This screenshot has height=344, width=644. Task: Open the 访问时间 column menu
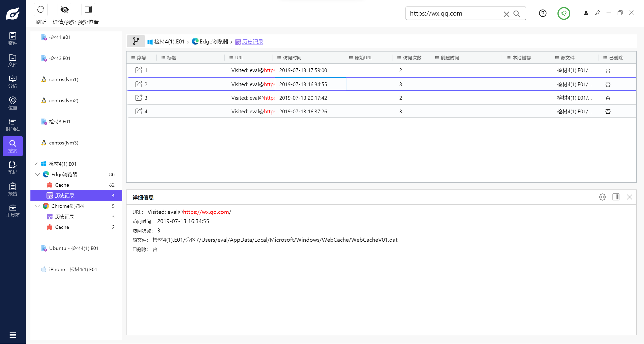279,58
